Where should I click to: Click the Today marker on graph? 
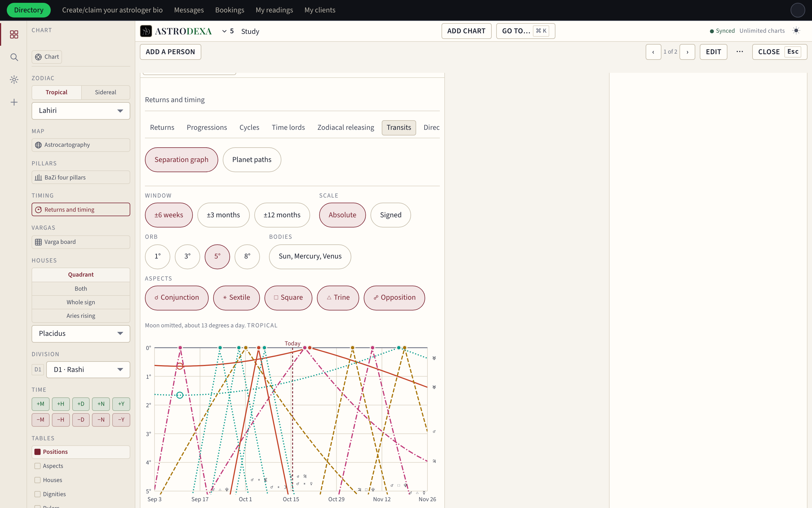[x=292, y=343]
